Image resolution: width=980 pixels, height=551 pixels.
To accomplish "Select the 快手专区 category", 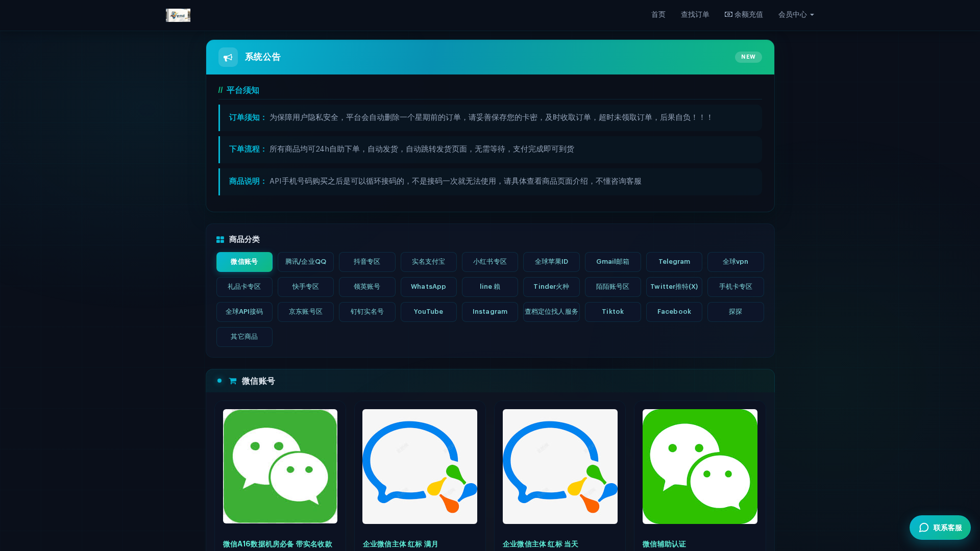I will 306,287.
